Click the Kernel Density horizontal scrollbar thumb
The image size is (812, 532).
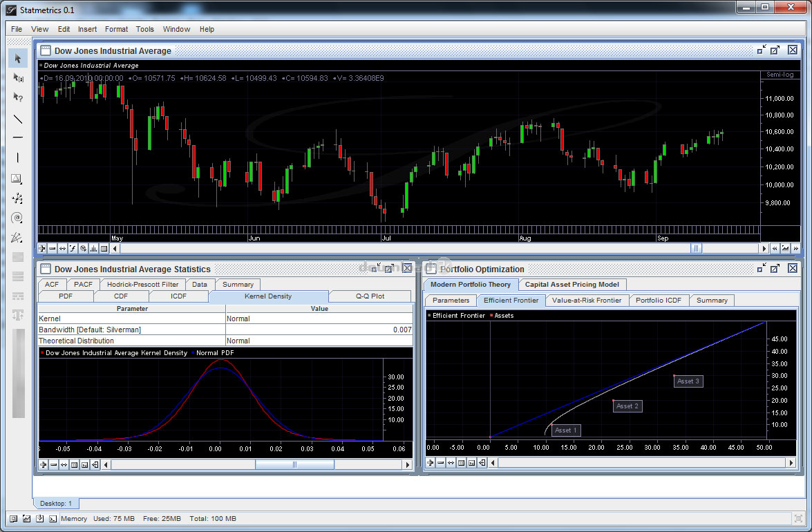pyautogui.click(x=294, y=465)
